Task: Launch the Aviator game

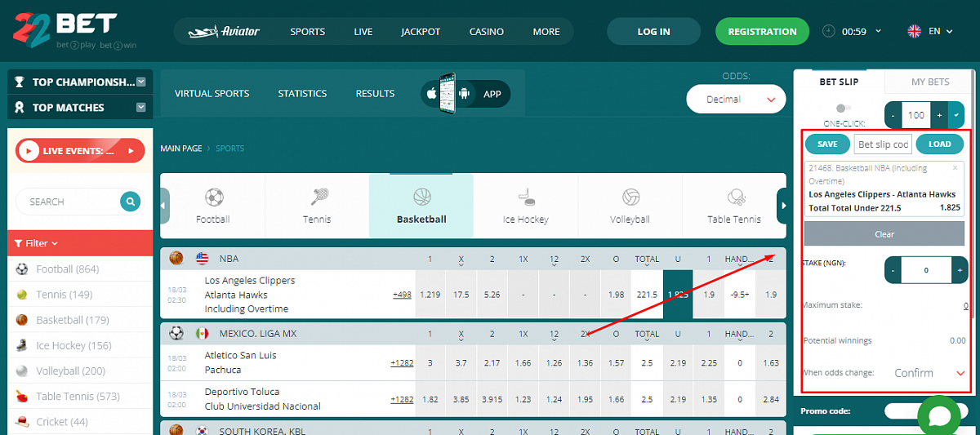Action: tap(224, 32)
